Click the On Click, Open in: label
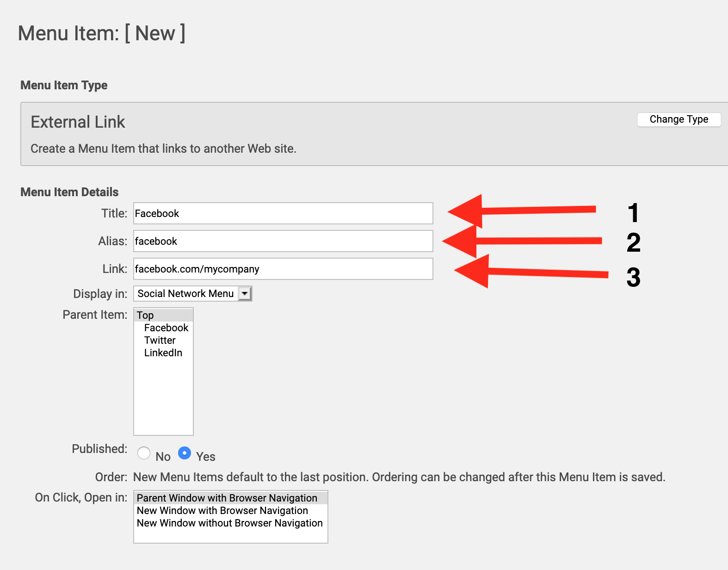728x570 pixels. 81,497
